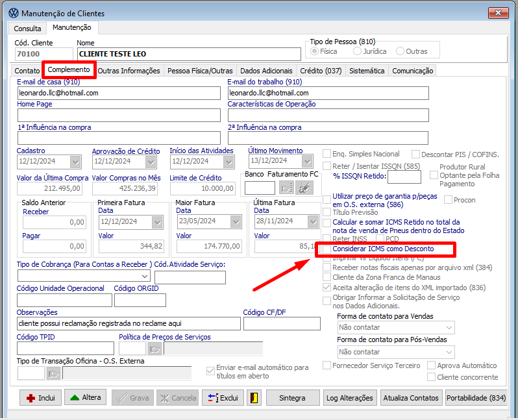Click the % ISSQN Retido field

tap(404, 177)
